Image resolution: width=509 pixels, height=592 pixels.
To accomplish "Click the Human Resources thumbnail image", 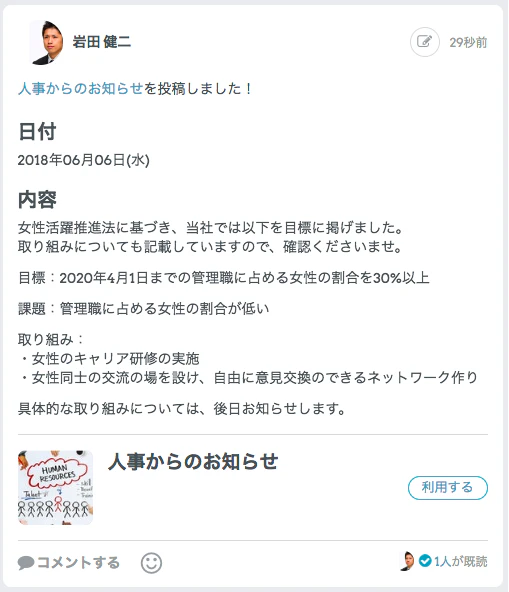I will point(55,487).
